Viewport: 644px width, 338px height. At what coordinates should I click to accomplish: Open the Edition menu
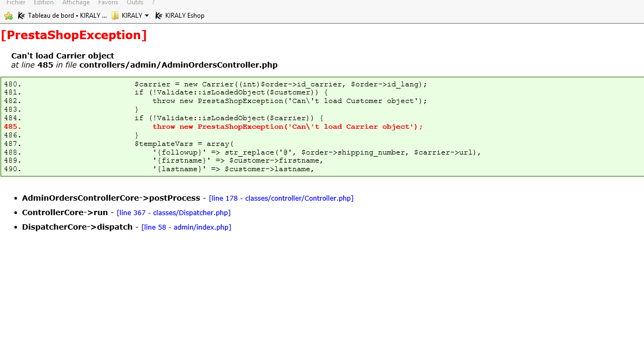pos(43,3)
